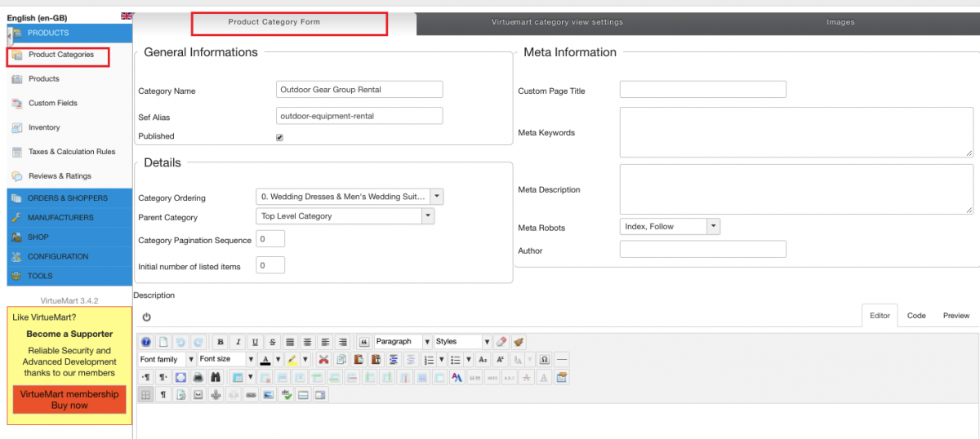
Task: Apply italic formatting in the description editor
Action: (238, 342)
